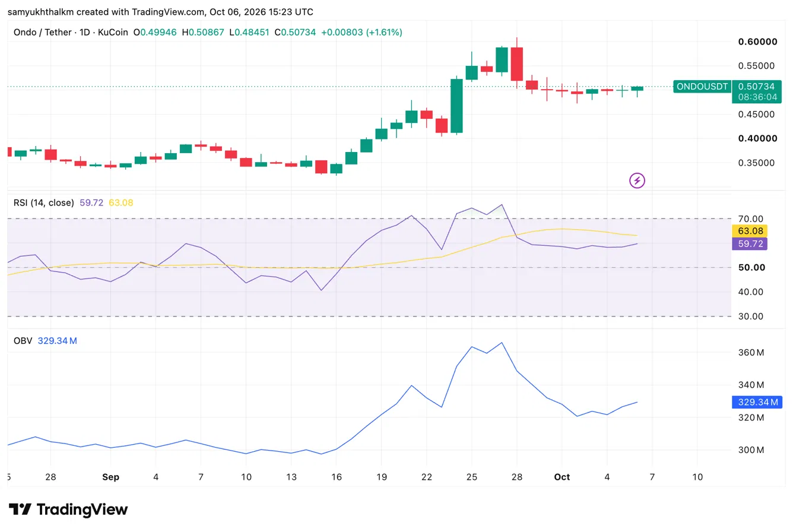The width and height of the screenshot is (793, 532).
Task: Click the yellow 63.08 RSI axis tag
Action: click(750, 231)
